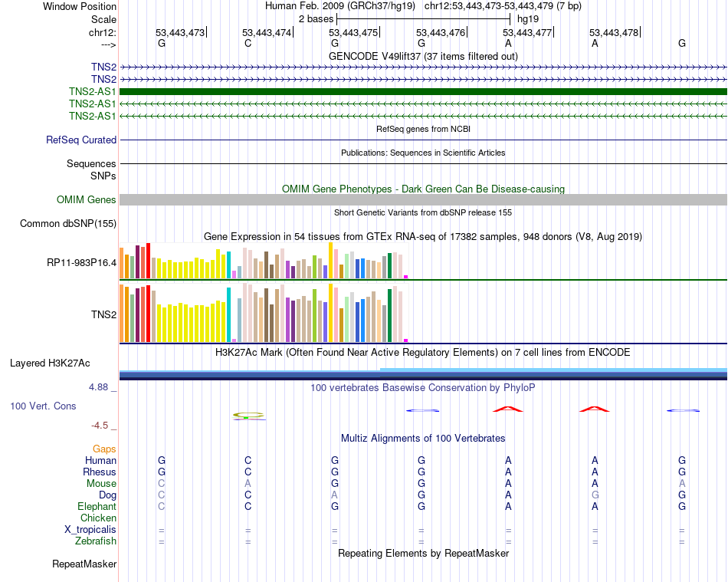Click 'OMIM Gene Phenotypes' green title
This screenshot has width=728, height=582.
coord(423,189)
